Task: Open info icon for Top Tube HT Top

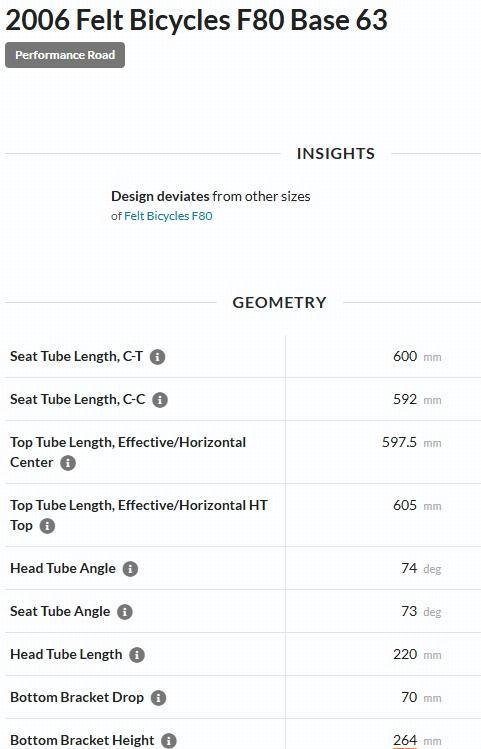Action: click(x=47, y=526)
